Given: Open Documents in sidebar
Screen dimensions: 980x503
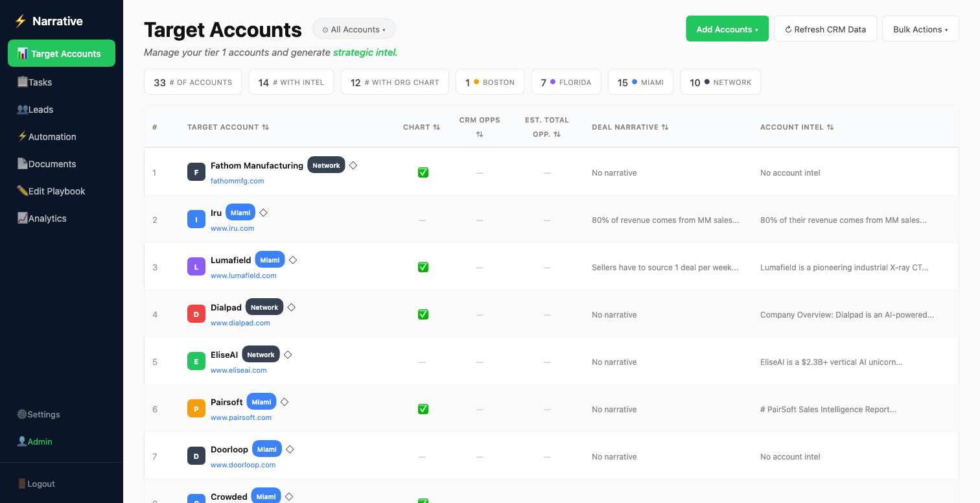Looking at the screenshot, I should coord(62,164).
